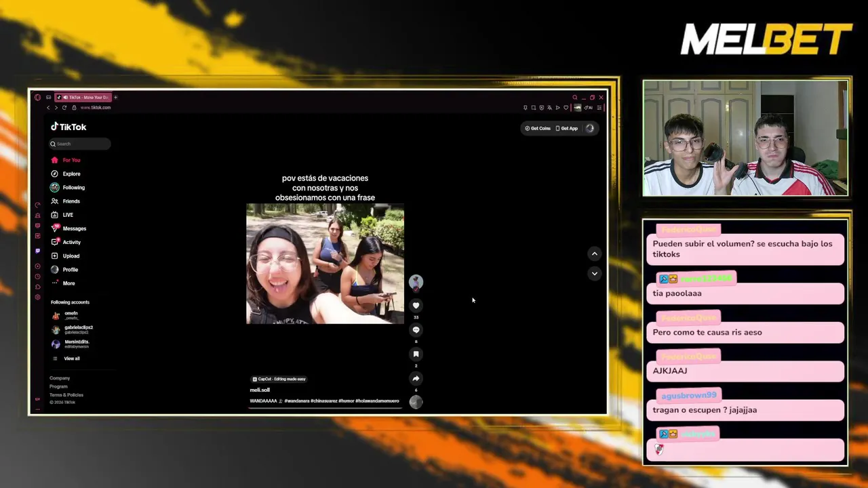868x488 pixels.
Task: Click the Get Coins button
Action: pyautogui.click(x=538, y=128)
